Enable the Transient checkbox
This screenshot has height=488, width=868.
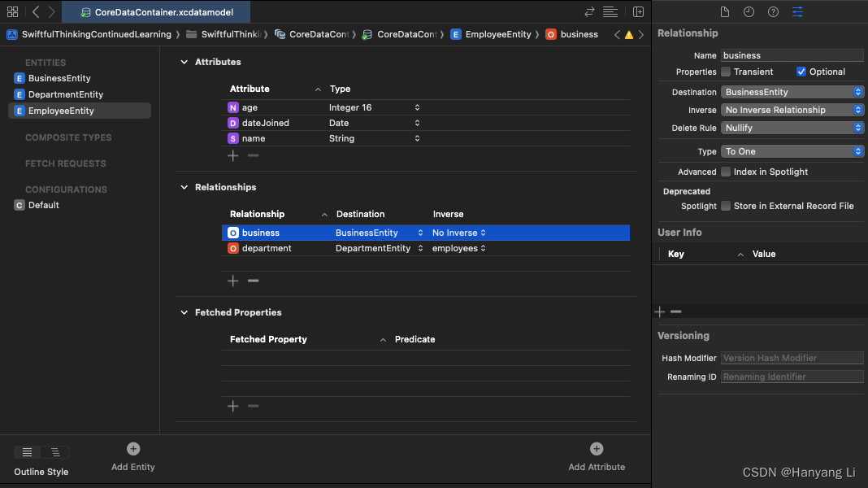click(726, 72)
